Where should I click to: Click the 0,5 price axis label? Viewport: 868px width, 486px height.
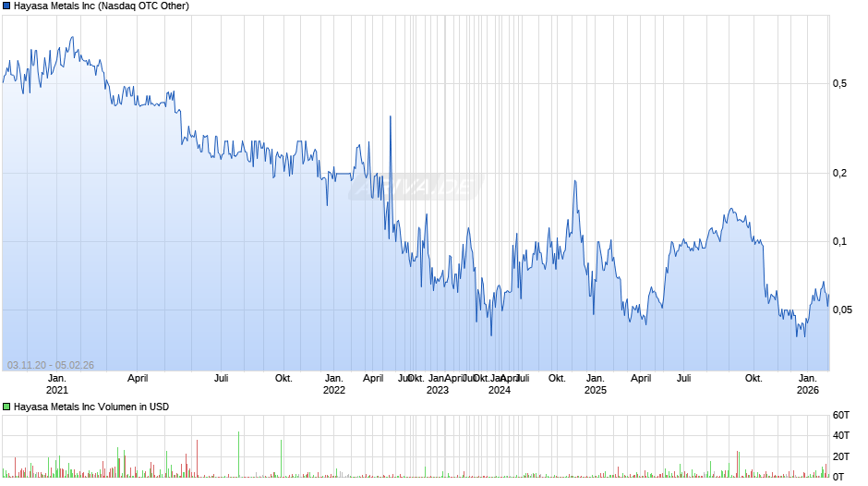[x=839, y=84]
